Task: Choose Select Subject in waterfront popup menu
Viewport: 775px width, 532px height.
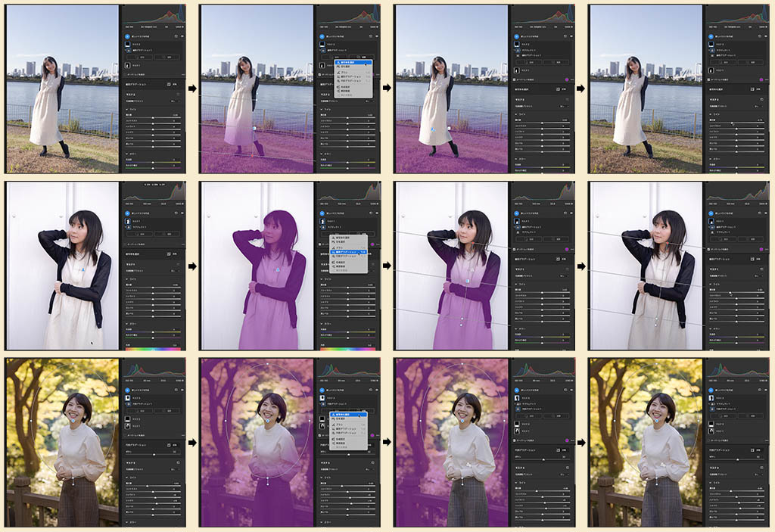Action: 353,62
